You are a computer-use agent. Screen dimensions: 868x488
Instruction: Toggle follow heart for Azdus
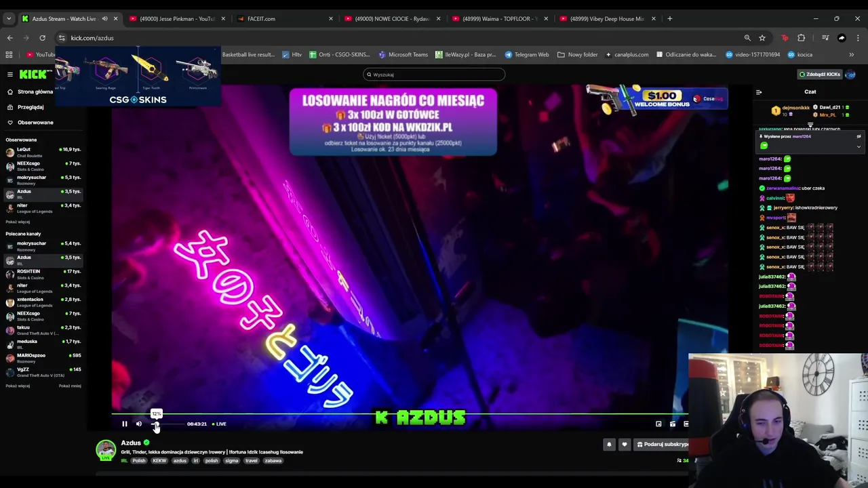(625, 445)
